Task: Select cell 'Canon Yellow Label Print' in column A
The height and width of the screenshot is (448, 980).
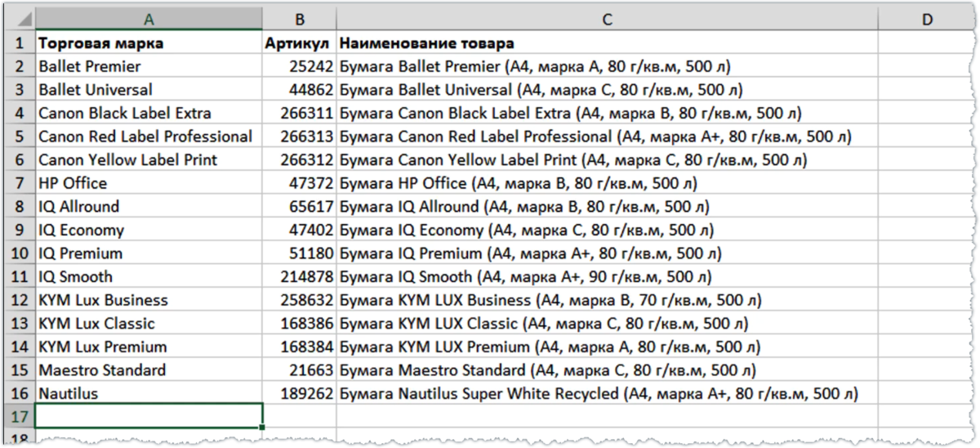Action: (x=149, y=159)
